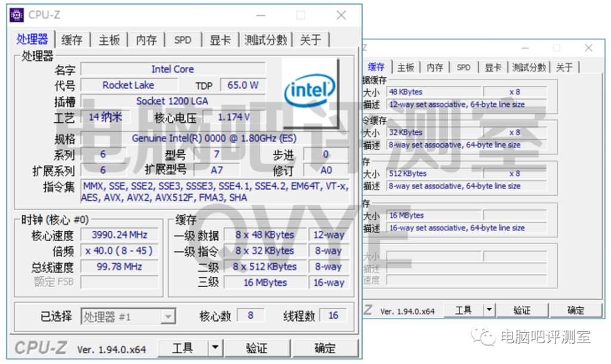This screenshot has height=364, width=611.
Task: Click the Ver. 1.94.0.x64 version label
Action: click(112, 348)
